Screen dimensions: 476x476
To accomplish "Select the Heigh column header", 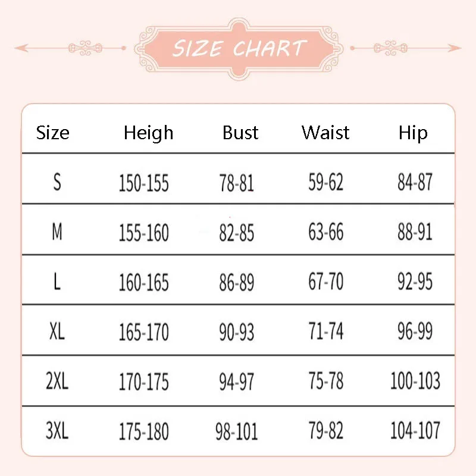I will coord(148,133).
